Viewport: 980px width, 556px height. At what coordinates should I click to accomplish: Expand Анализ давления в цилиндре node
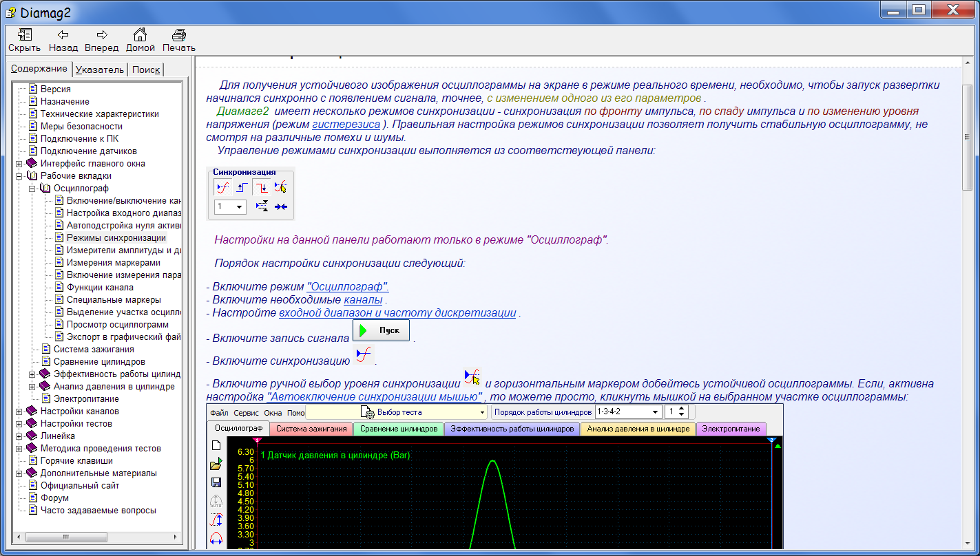(x=32, y=387)
